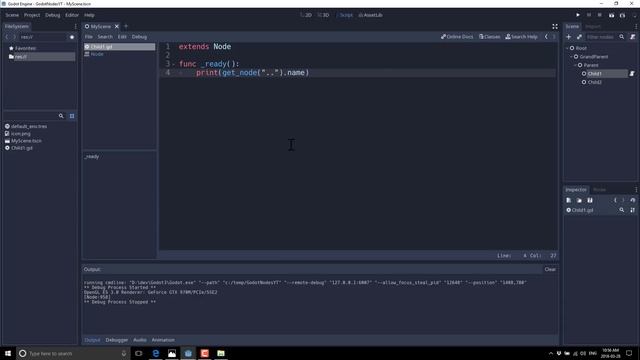Open Inspector object history icon
640x360 pixels.
click(x=632, y=200)
